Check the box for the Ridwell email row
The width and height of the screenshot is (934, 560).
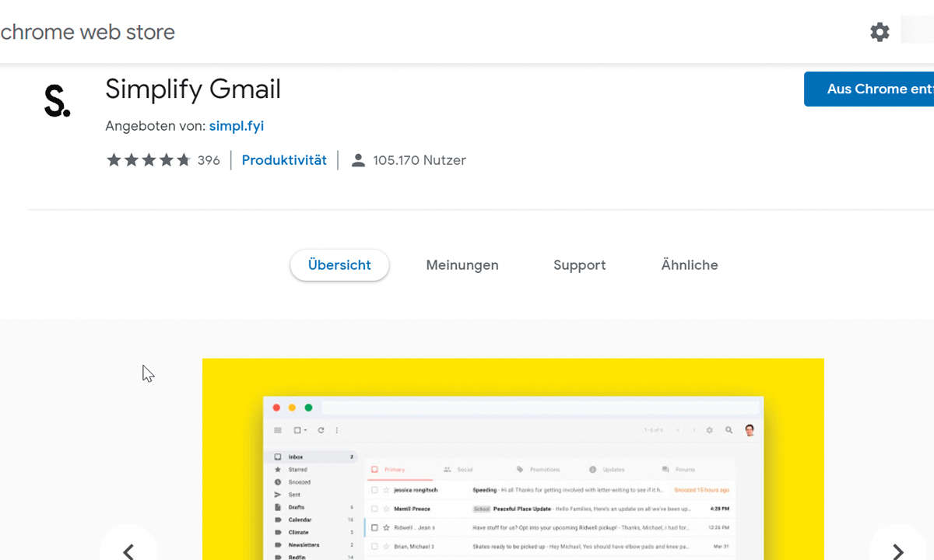click(x=374, y=527)
